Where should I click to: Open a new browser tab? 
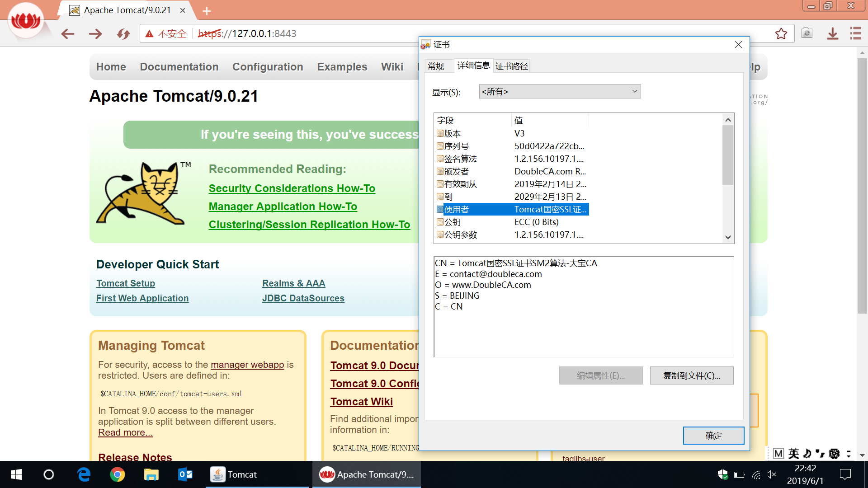(x=207, y=11)
